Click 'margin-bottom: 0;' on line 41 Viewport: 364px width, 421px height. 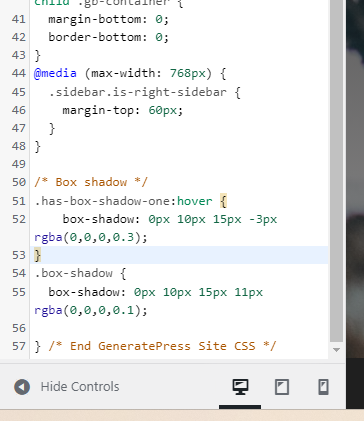[109, 19]
